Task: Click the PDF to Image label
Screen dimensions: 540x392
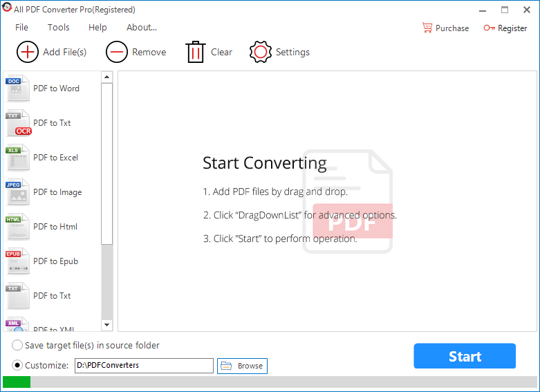Action: point(57,192)
